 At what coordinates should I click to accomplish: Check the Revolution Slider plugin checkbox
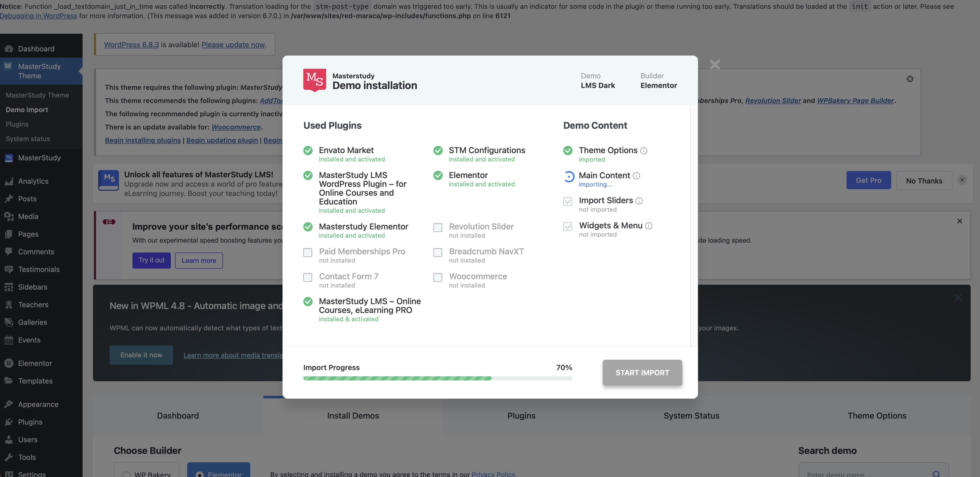pyautogui.click(x=438, y=227)
